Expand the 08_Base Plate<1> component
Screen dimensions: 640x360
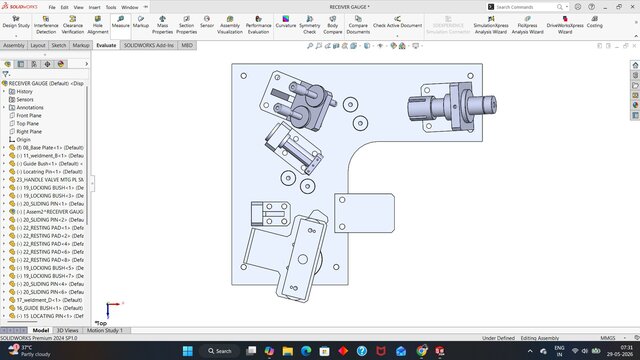[x=4, y=147]
